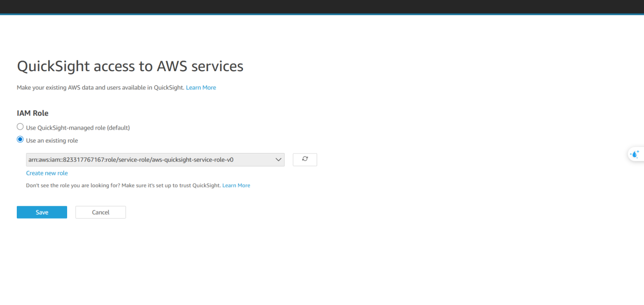Screen dimensions: 644x305
Task: Click the QuickSight access to AWS services heading
Action: coord(130,66)
